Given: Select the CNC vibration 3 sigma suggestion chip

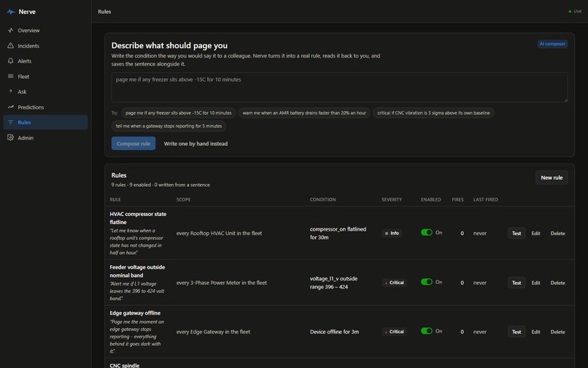Looking at the screenshot, I should click(x=433, y=113).
